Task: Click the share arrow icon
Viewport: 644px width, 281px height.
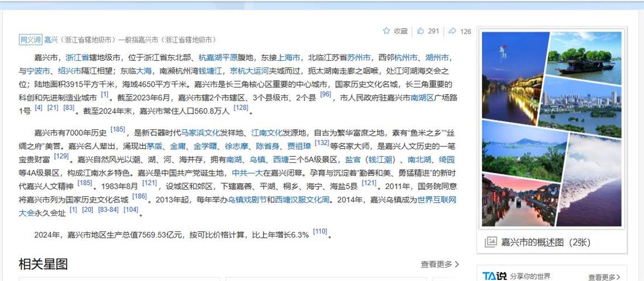Action: pyautogui.click(x=453, y=31)
